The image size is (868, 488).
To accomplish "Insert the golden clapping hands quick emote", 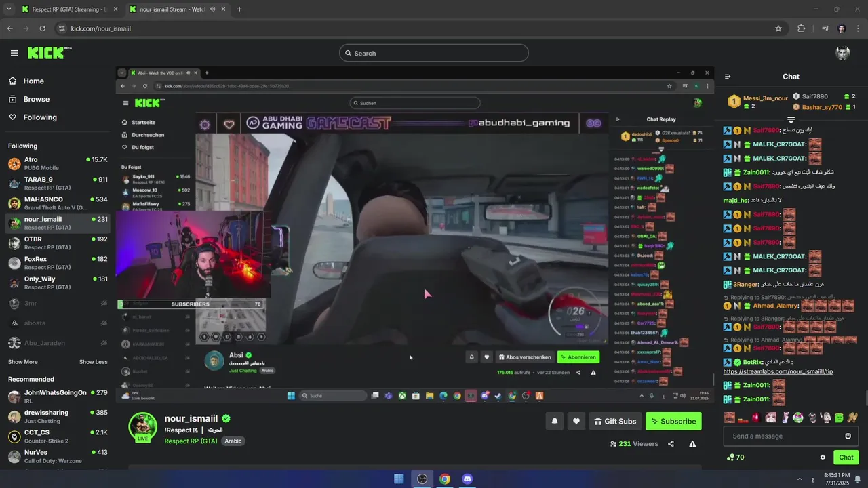I will [x=852, y=418].
